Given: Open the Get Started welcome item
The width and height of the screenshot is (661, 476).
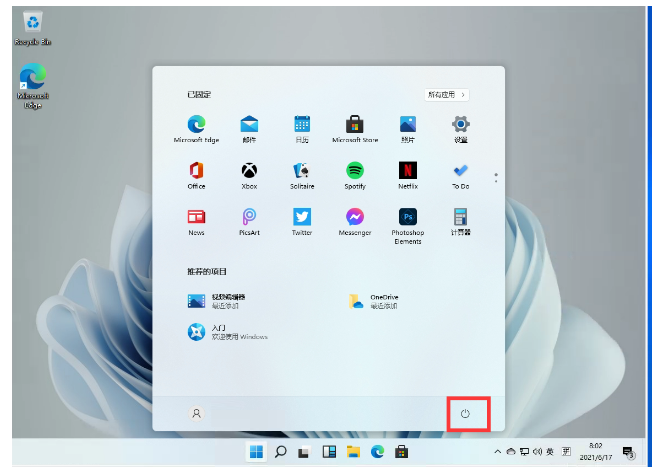Looking at the screenshot, I should (x=228, y=332).
